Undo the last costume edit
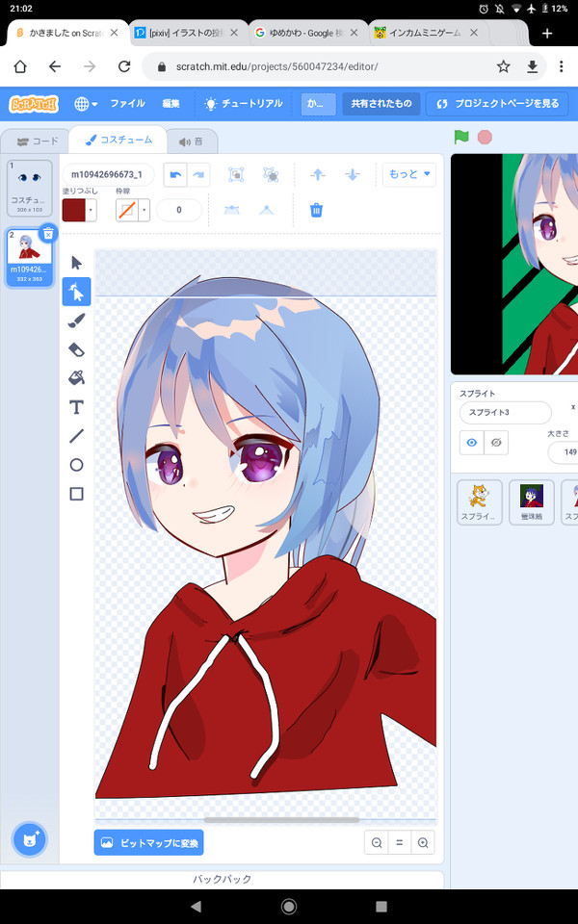The image size is (578, 924). (175, 175)
